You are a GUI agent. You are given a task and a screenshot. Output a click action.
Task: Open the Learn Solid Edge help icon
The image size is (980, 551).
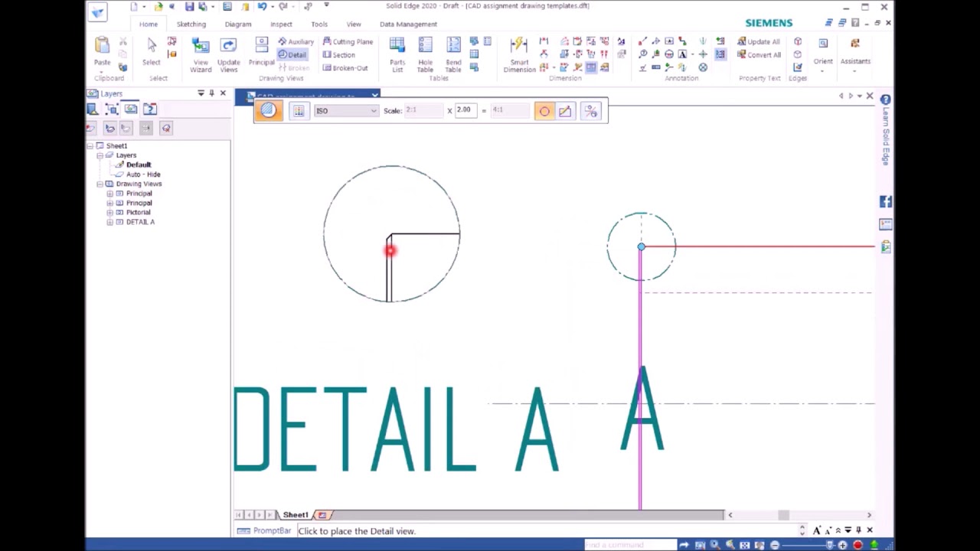point(885,99)
